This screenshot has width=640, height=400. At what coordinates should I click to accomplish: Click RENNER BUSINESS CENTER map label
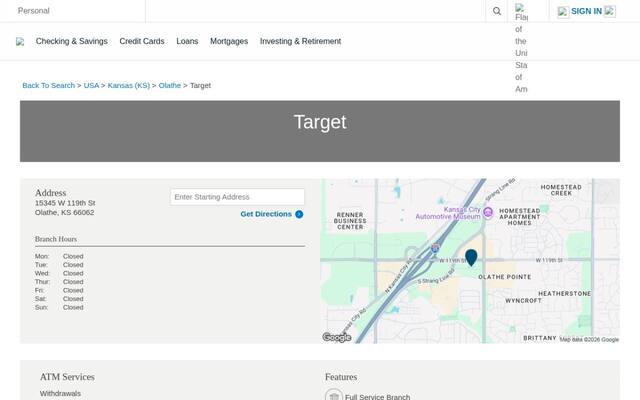[x=350, y=221]
